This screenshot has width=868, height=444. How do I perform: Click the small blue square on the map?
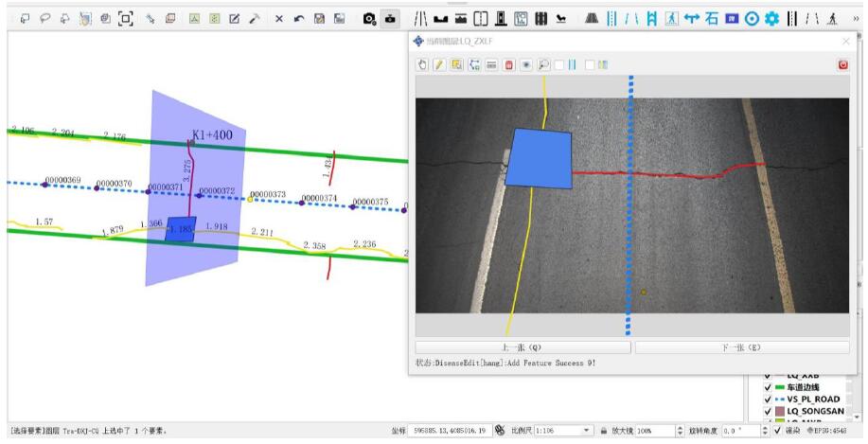181,229
